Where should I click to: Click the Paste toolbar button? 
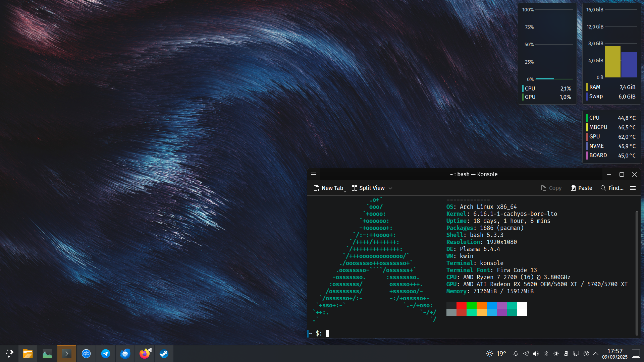[x=581, y=188]
